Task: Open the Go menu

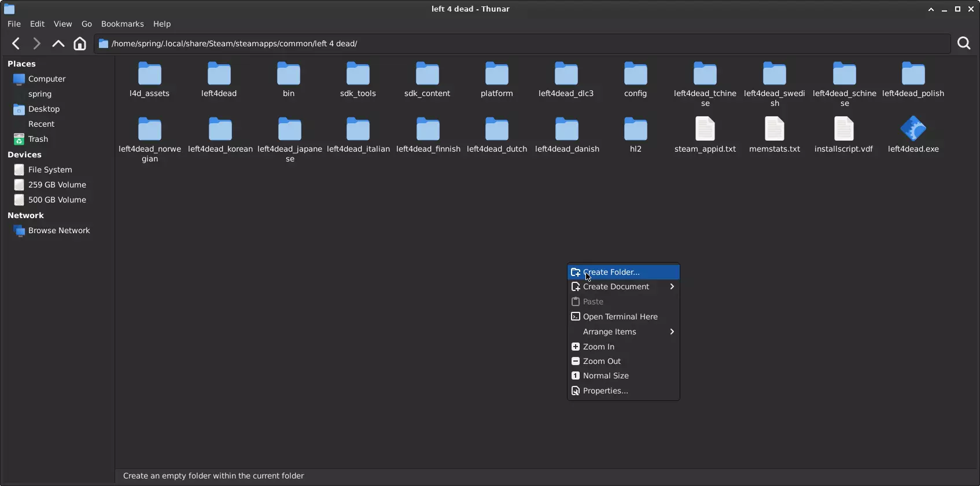Action: click(x=87, y=24)
